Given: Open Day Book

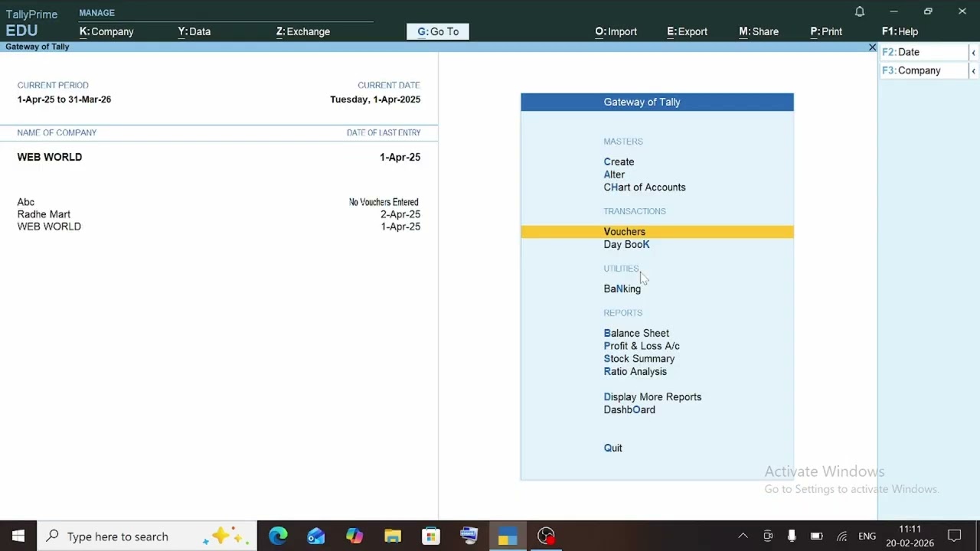Looking at the screenshot, I should [626, 244].
